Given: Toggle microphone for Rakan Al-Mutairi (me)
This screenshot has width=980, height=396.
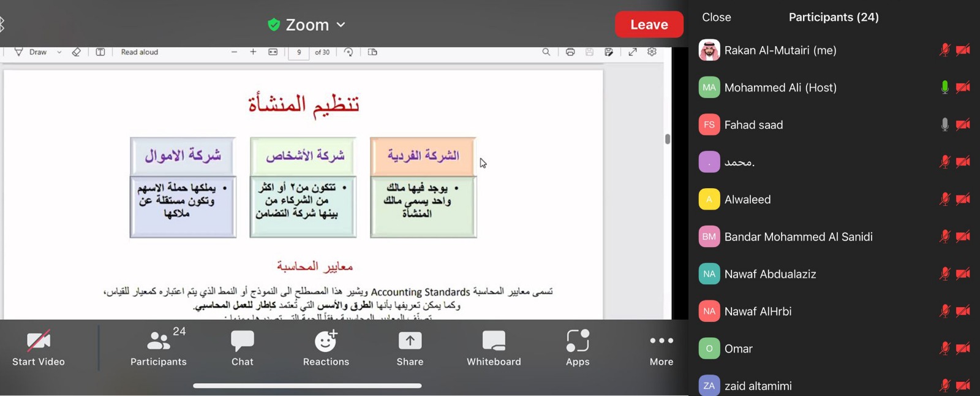Looking at the screenshot, I should coord(944,50).
